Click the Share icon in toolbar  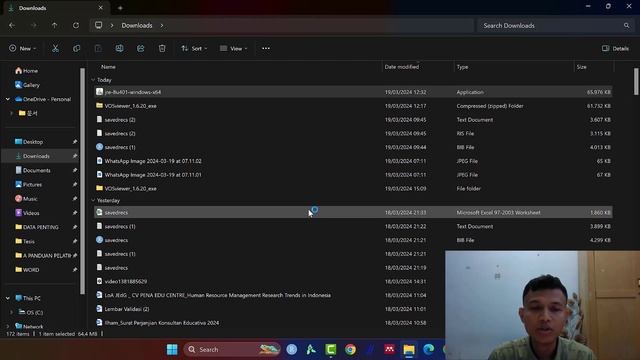click(140, 49)
